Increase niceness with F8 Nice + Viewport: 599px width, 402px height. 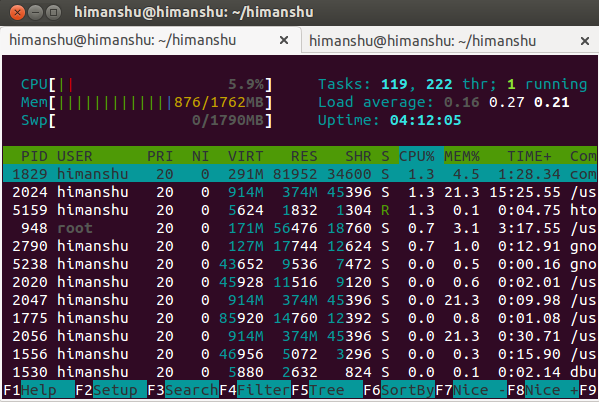coord(543,390)
